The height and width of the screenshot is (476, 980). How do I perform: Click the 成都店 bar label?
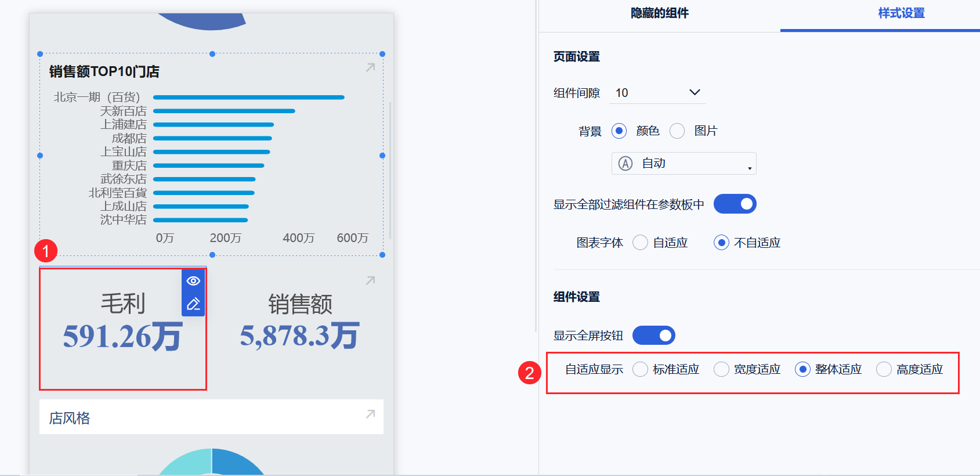(x=129, y=138)
